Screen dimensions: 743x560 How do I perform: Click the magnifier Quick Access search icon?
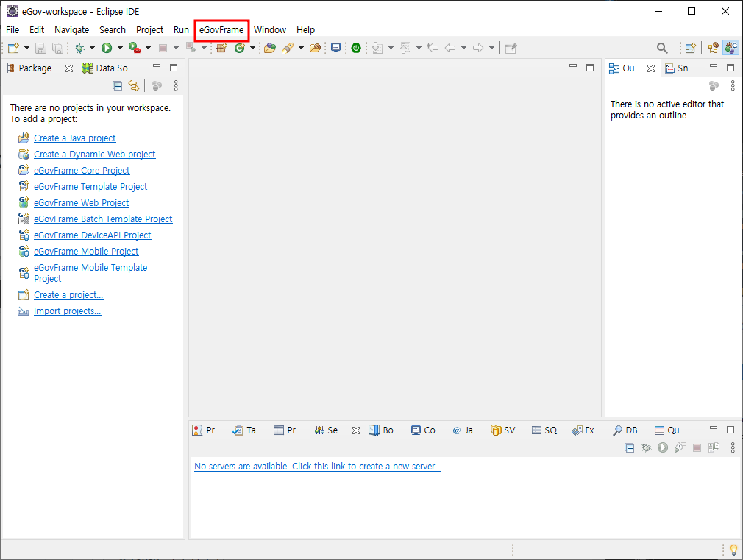tap(662, 48)
